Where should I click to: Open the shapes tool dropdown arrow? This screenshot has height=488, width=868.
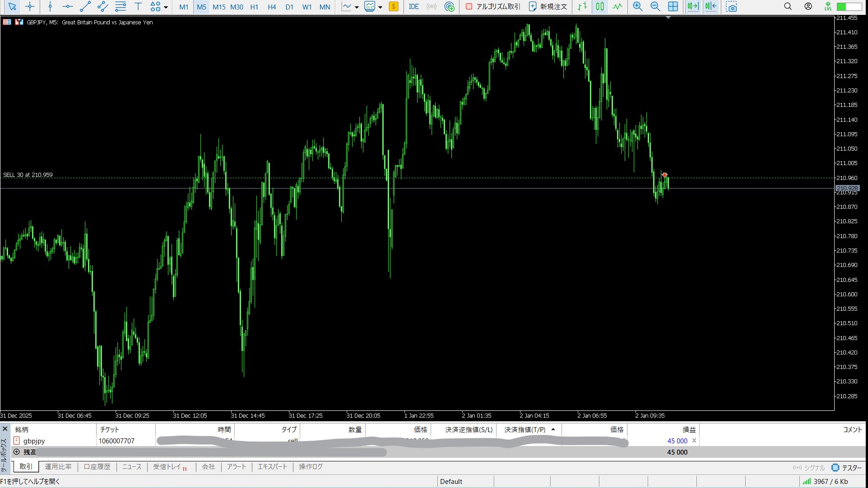[x=166, y=7]
